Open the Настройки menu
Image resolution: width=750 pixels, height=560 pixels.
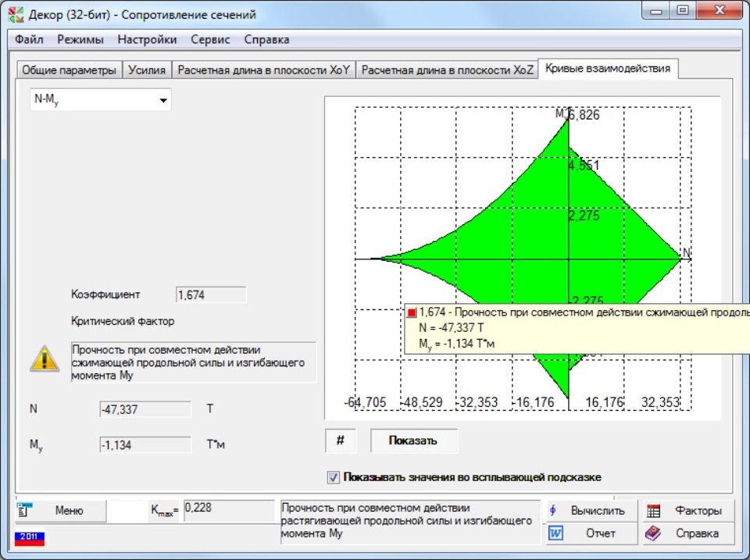tap(147, 39)
